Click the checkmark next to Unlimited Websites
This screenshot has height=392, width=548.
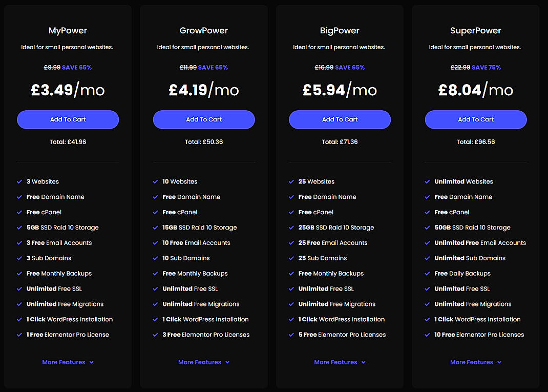tap(427, 181)
